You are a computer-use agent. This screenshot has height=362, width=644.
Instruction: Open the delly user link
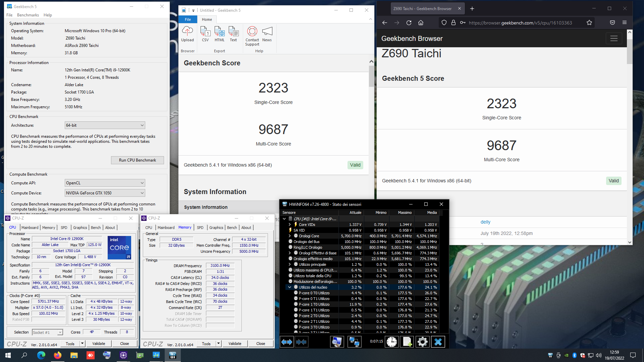[x=485, y=222]
